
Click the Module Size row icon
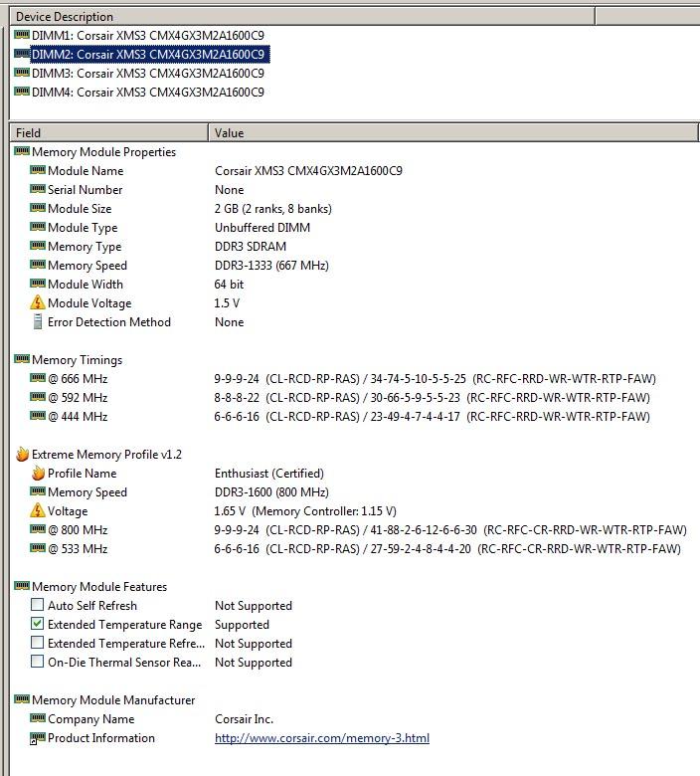click(38, 207)
